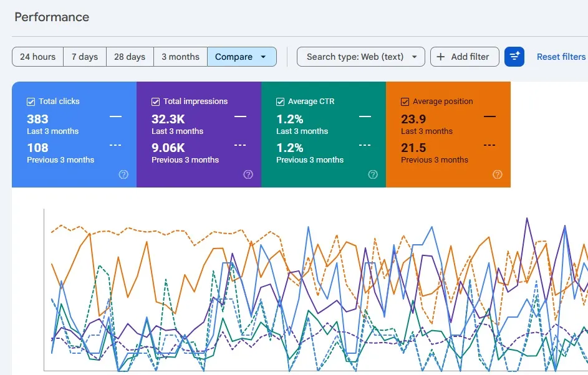Click the Add filter button
Image resolution: width=588 pixels, height=375 pixels.
pyautogui.click(x=465, y=57)
